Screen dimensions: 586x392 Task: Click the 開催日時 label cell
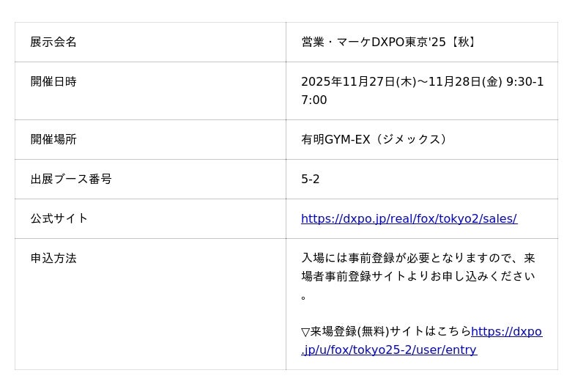click(53, 81)
